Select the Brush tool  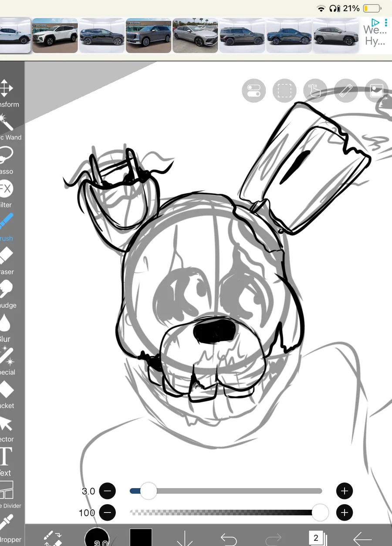[6, 227]
